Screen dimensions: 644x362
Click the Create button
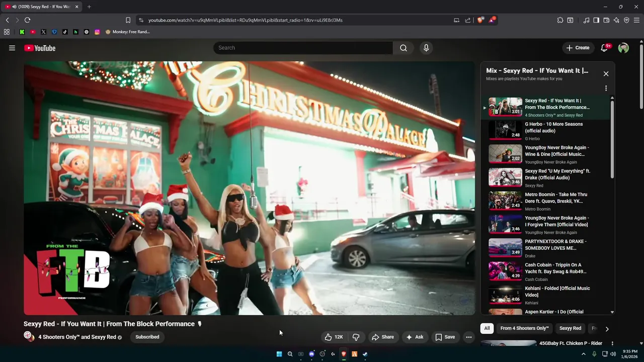[578, 48]
